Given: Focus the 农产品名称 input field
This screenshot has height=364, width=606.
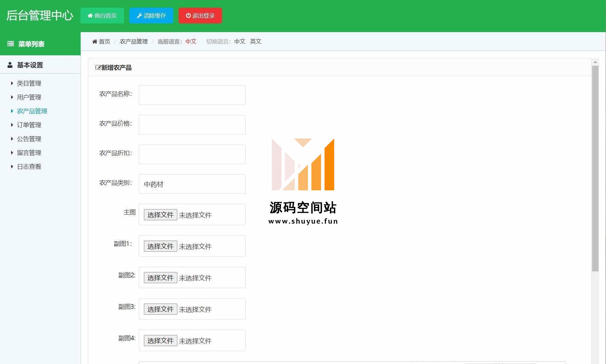Looking at the screenshot, I should click(x=192, y=95).
